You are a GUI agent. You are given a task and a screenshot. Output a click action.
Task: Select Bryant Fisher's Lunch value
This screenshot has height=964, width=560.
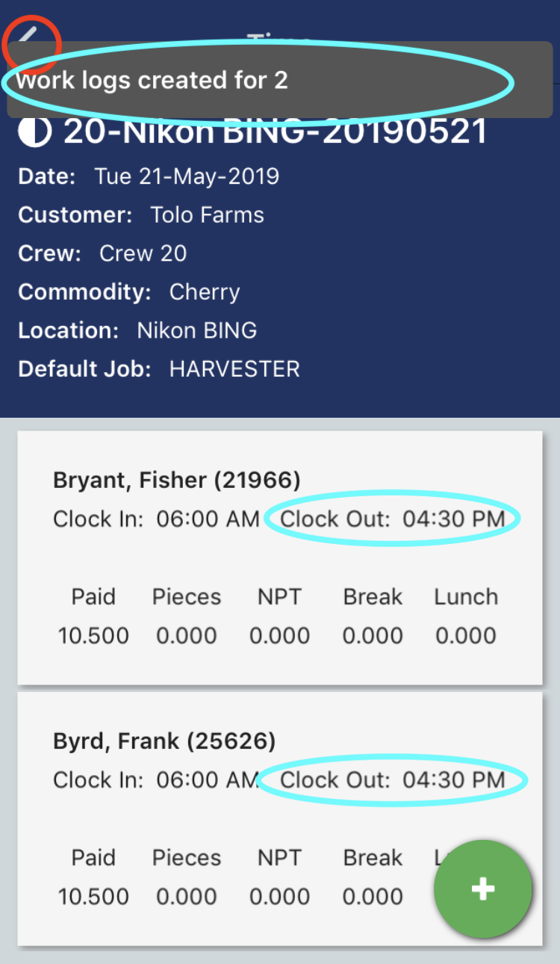[466, 636]
